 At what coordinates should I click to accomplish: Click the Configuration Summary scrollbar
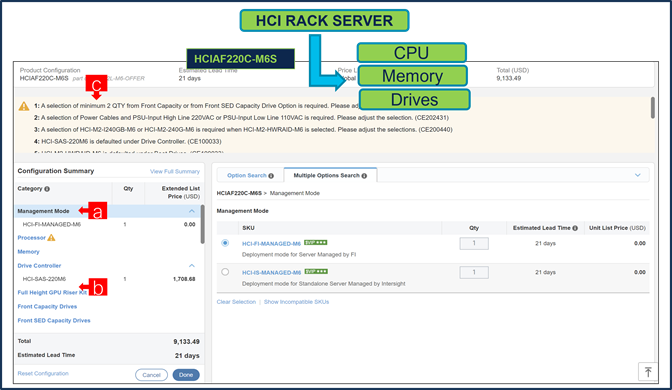(x=202, y=224)
